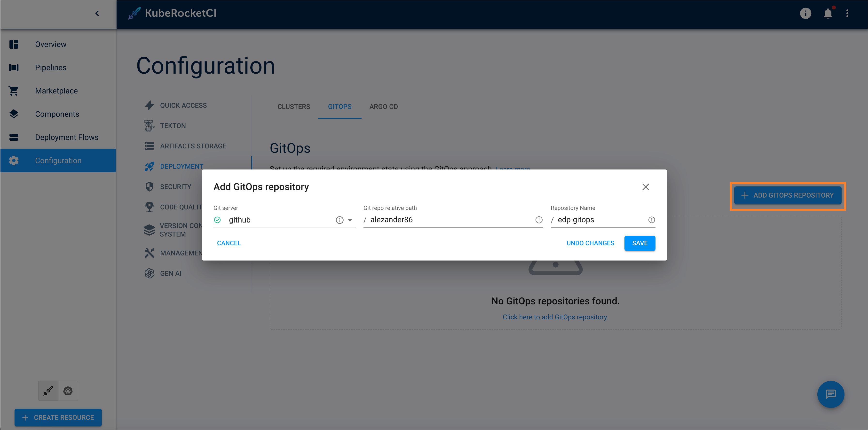Select the Components layers icon
Viewport: 868px width, 430px height.
(14, 114)
